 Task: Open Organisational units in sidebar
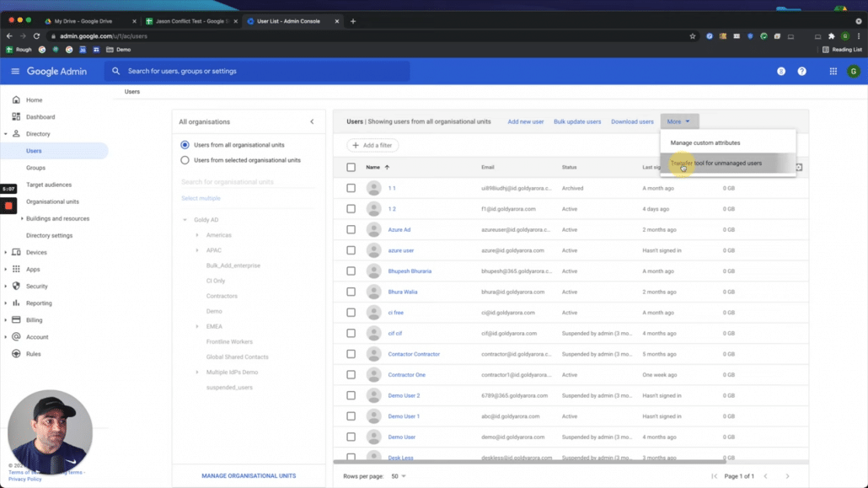[52, 201]
